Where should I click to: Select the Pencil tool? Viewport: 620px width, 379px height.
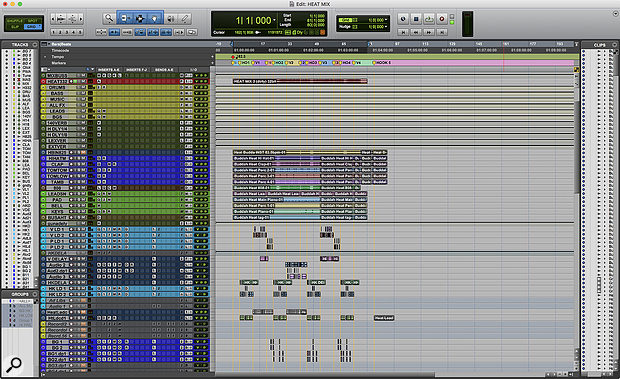pyautogui.click(x=185, y=18)
